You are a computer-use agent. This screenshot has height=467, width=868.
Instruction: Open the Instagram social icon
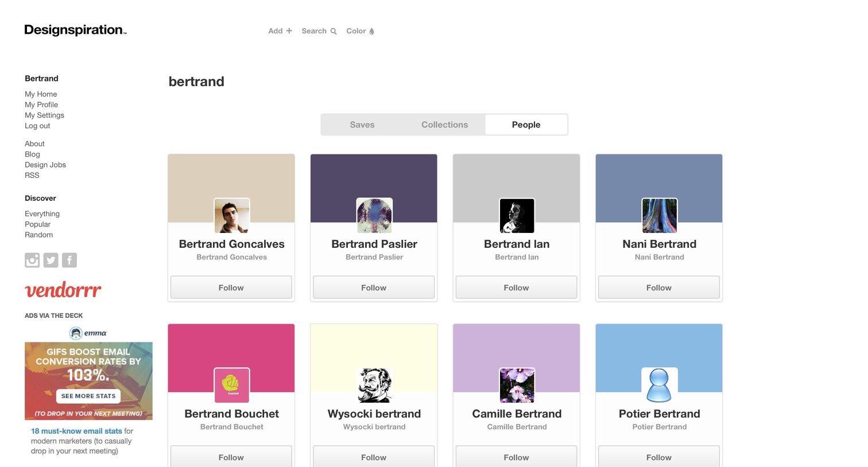coord(32,260)
